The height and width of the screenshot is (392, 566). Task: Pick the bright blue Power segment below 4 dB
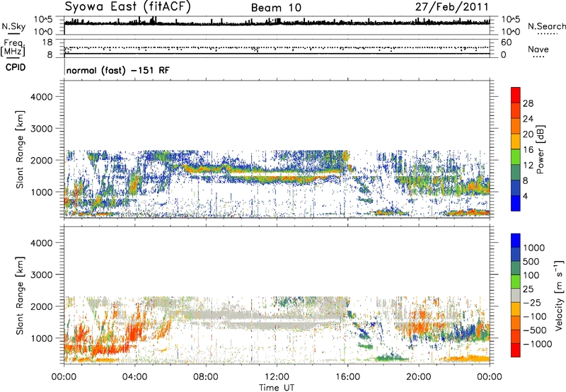click(516, 203)
